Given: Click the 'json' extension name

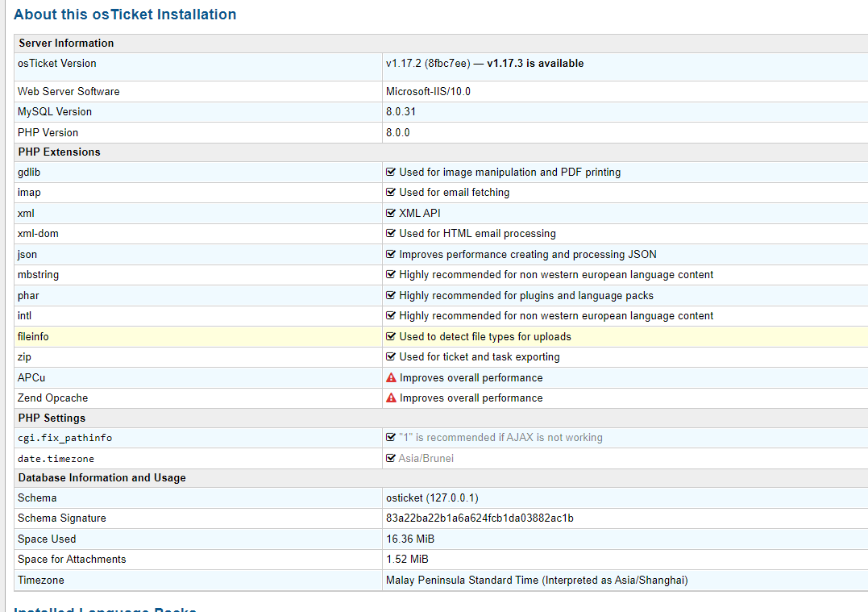Looking at the screenshot, I should [x=27, y=254].
